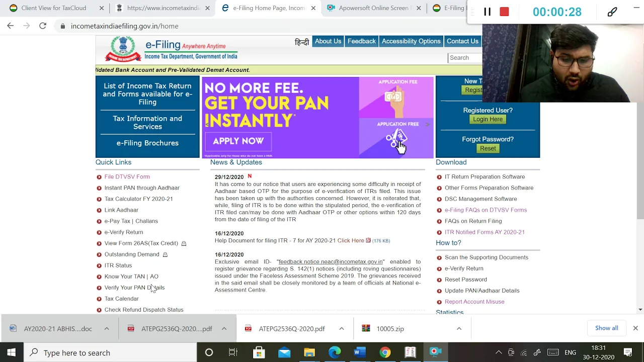Click the Login Here button

pyautogui.click(x=488, y=119)
